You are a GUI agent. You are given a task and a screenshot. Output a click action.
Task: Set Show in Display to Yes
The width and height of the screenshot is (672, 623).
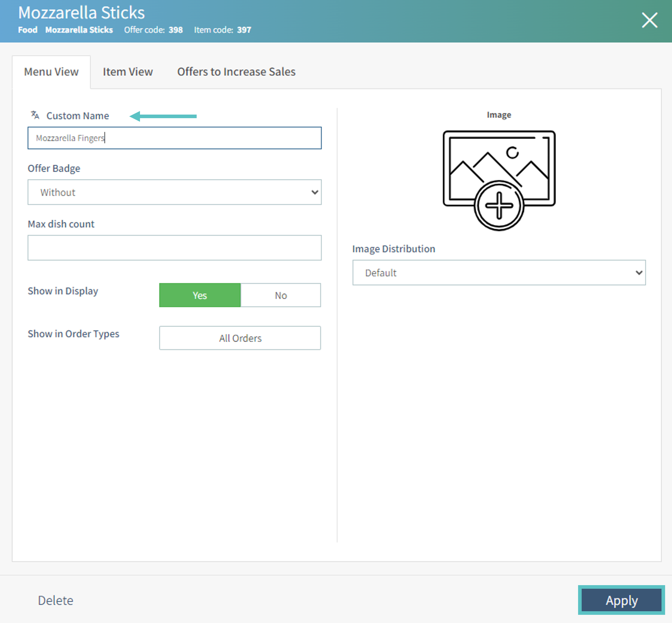coord(200,295)
